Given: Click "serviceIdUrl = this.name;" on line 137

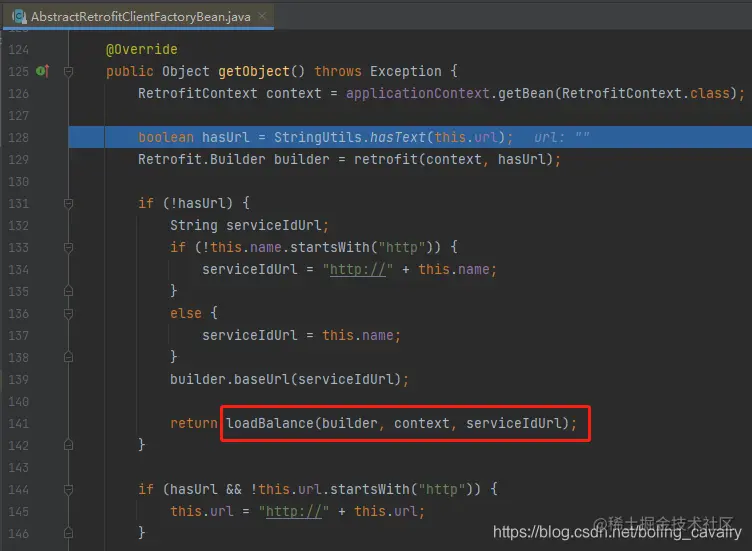Looking at the screenshot, I should point(301,336).
